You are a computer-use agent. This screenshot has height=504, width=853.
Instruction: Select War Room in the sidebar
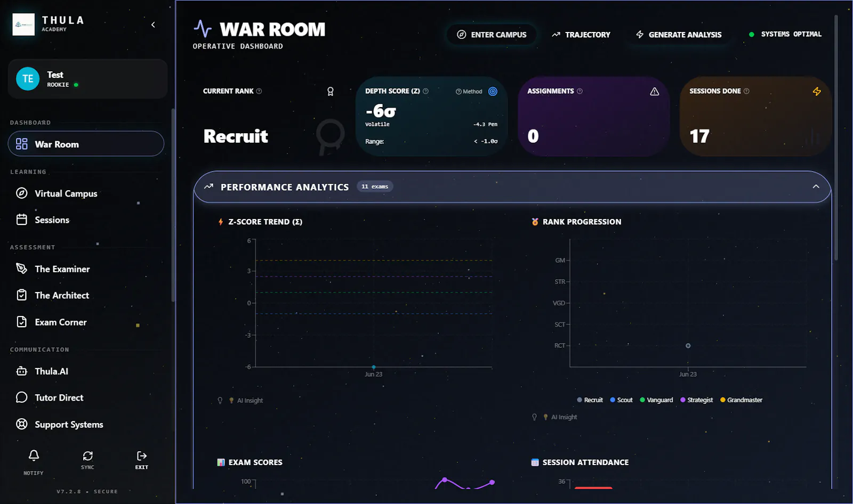(86, 144)
